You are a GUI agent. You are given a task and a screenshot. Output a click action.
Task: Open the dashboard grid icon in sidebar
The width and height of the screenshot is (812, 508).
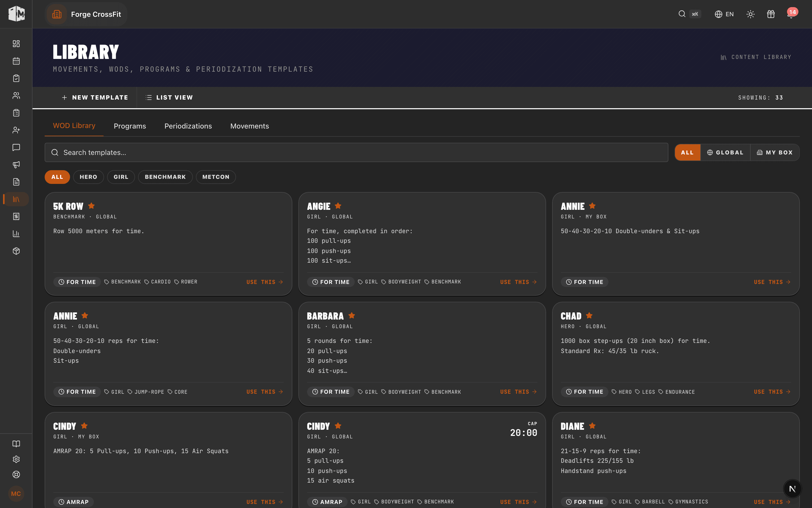click(x=16, y=44)
